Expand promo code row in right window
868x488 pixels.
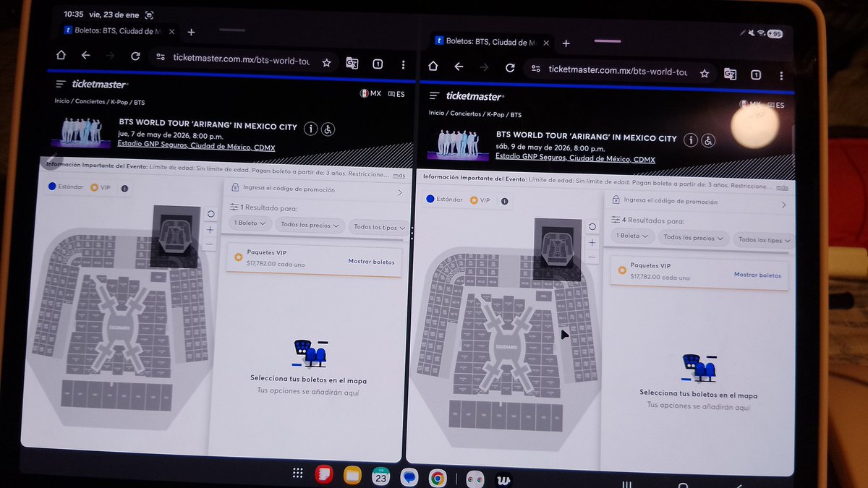[x=698, y=202]
